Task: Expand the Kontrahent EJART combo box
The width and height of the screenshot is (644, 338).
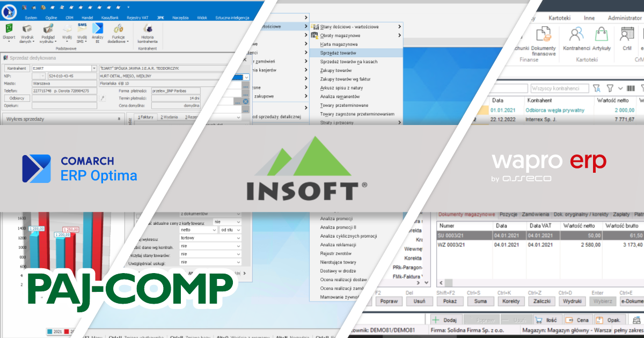Action: [94, 69]
